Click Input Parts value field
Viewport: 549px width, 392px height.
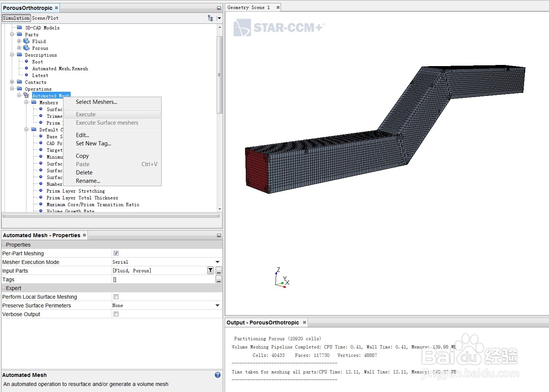point(159,270)
